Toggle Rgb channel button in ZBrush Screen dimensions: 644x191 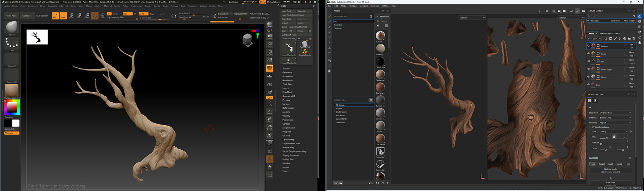127,14
